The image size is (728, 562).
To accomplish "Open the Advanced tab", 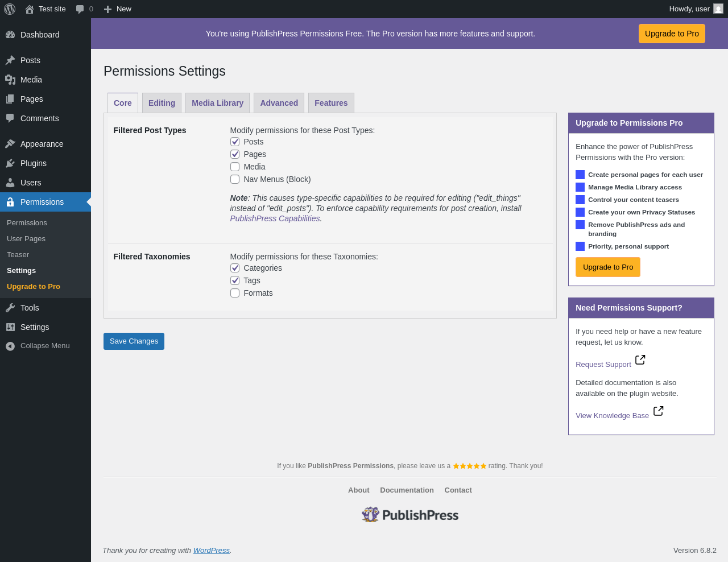I will [279, 103].
